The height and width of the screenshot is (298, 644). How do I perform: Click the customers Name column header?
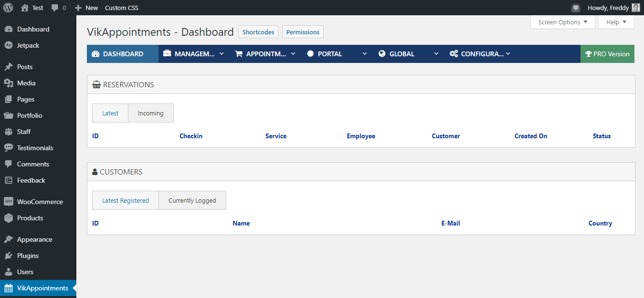[x=241, y=223]
